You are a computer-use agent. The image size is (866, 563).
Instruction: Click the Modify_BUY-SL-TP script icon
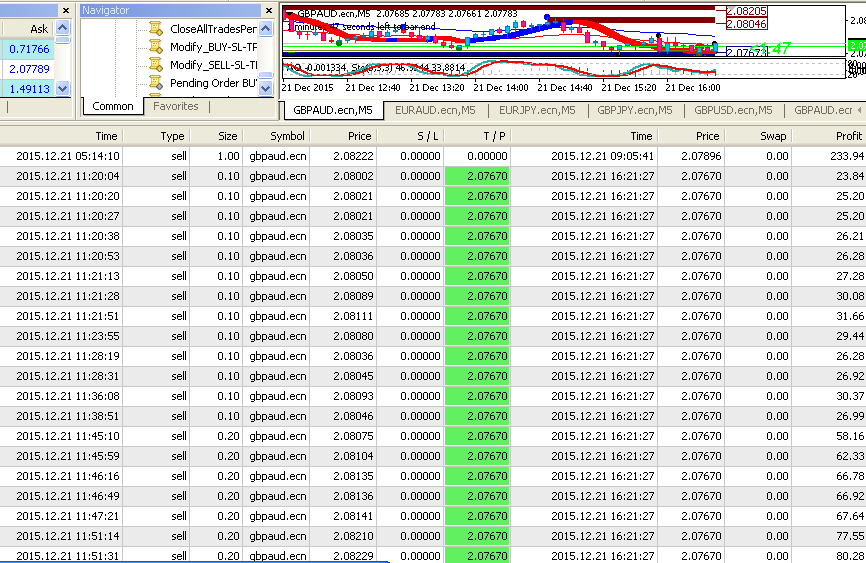point(156,47)
